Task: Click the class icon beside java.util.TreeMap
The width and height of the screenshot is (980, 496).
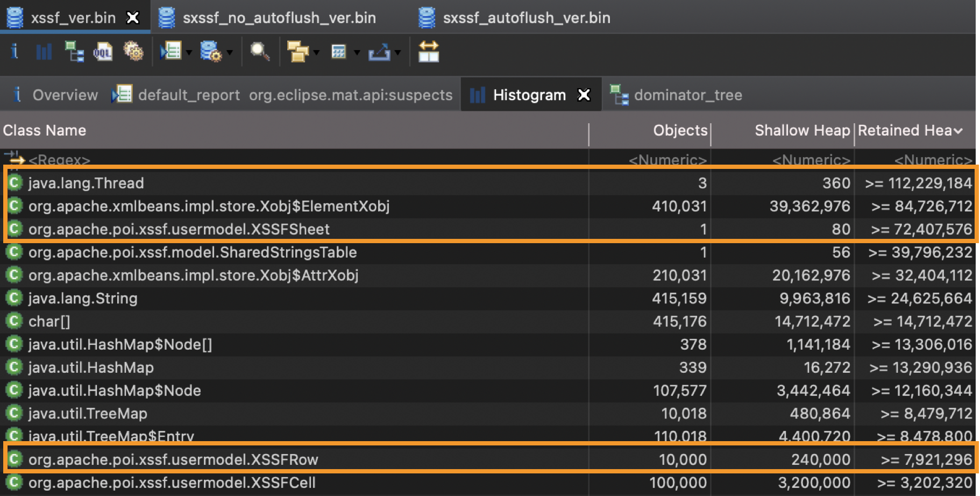Action: coord(15,413)
